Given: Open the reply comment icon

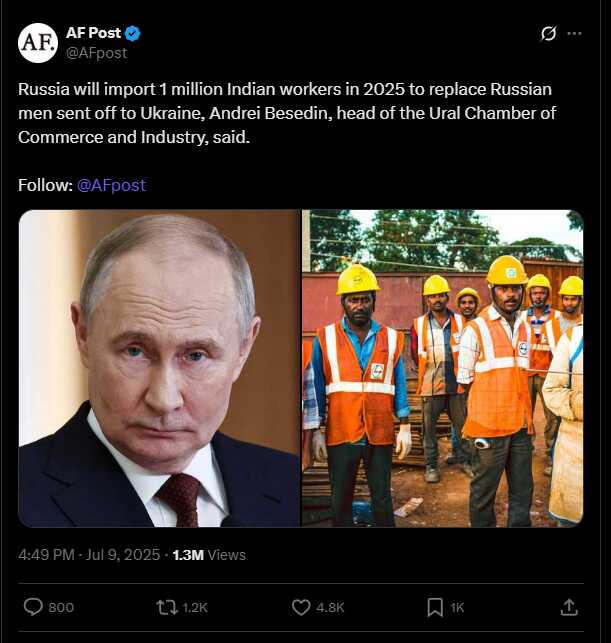Looking at the screenshot, I should coord(33,607).
